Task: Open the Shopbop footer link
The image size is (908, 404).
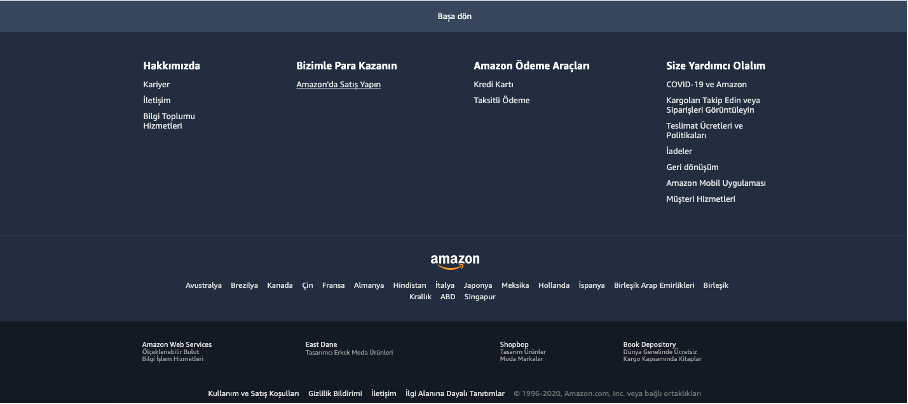Action: pyautogui.click(x=523, y=351)
